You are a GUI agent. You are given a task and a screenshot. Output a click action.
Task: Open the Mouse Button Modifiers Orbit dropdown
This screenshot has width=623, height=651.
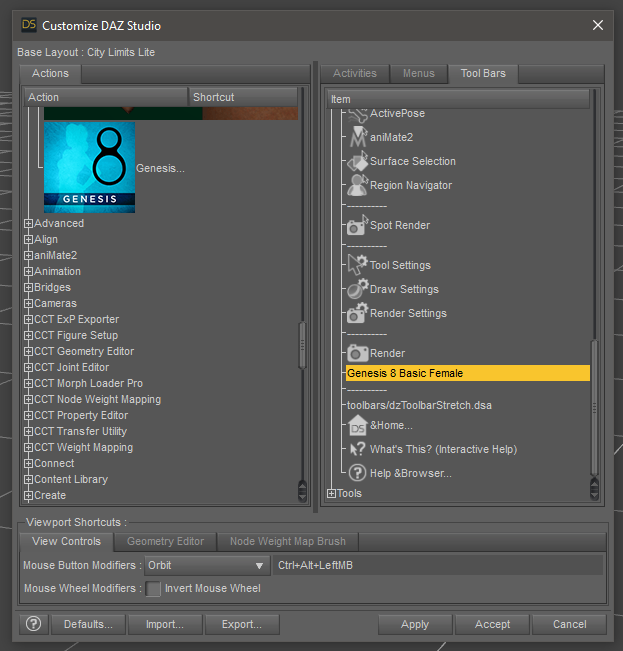pos(207,565)
